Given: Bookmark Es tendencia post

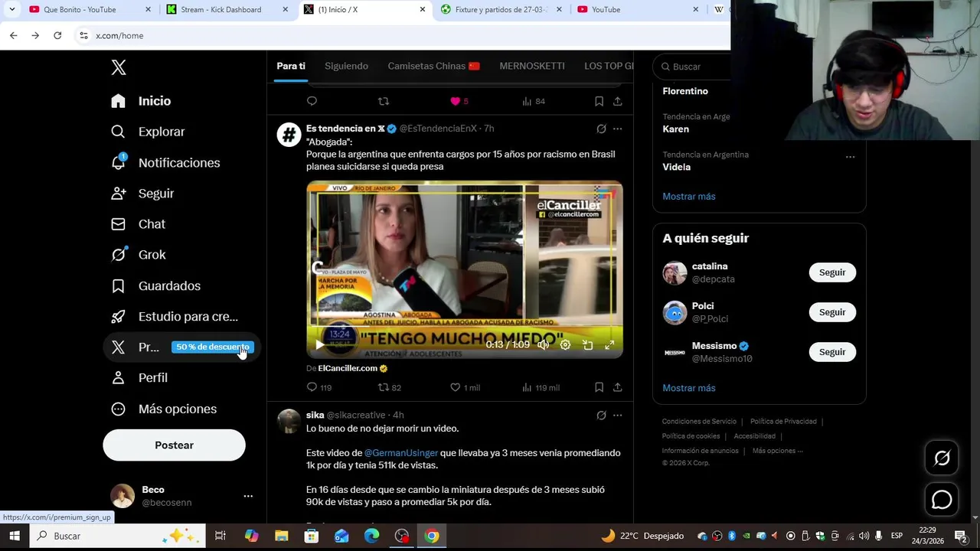Looking at the screenshot, I should pos(599,388).
